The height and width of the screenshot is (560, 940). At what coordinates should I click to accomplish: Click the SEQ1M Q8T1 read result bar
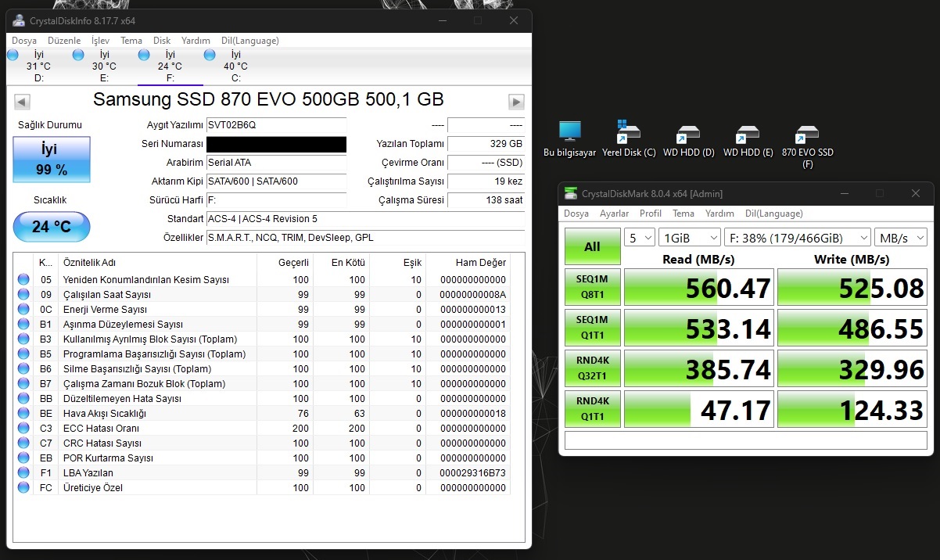click(698, 287)
